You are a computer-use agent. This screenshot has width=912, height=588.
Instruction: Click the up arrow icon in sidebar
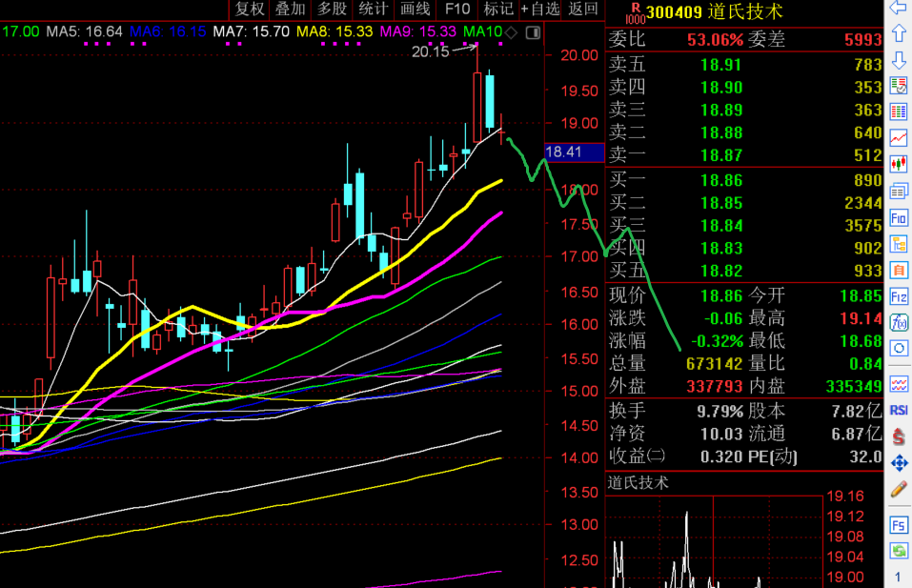(899, 33)
